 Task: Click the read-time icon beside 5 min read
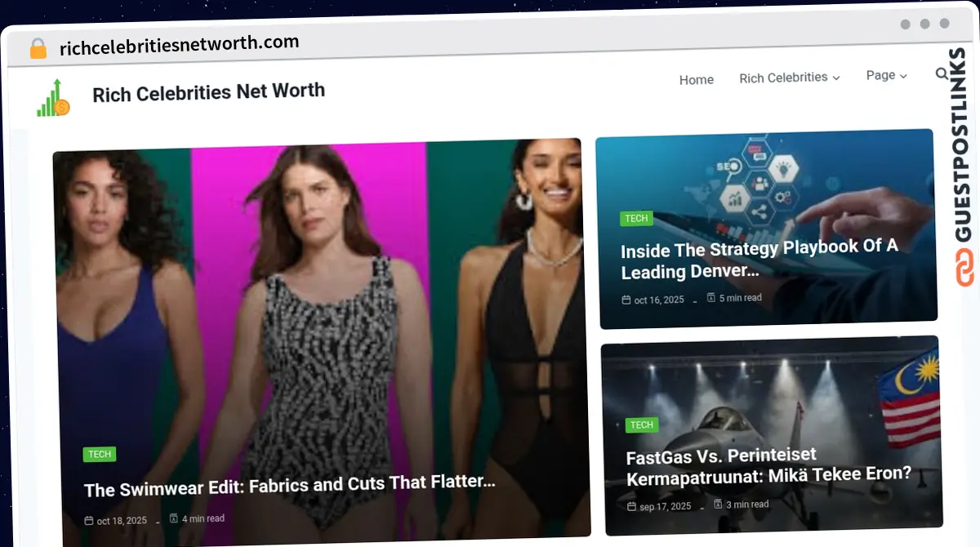[710, 298]
